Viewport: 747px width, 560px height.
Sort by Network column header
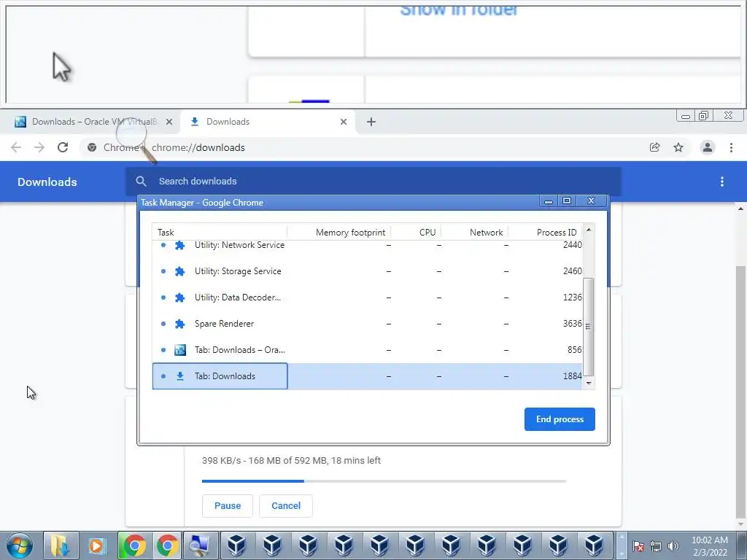point(474,233)
